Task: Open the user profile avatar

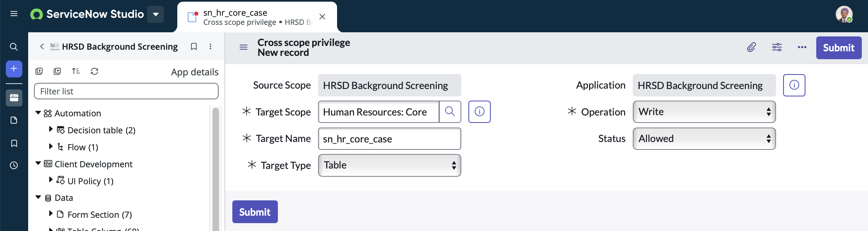Action: pos(844,14)
